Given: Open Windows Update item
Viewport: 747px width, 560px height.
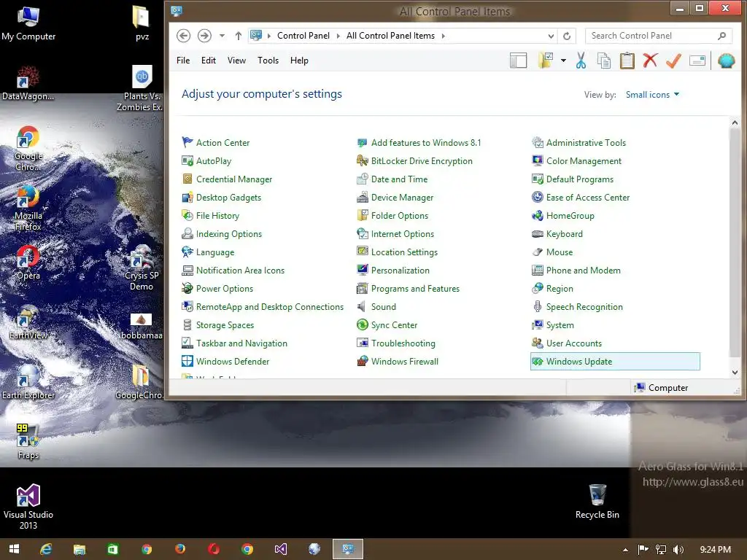Looking at the screenshot, I should point(615,362).
